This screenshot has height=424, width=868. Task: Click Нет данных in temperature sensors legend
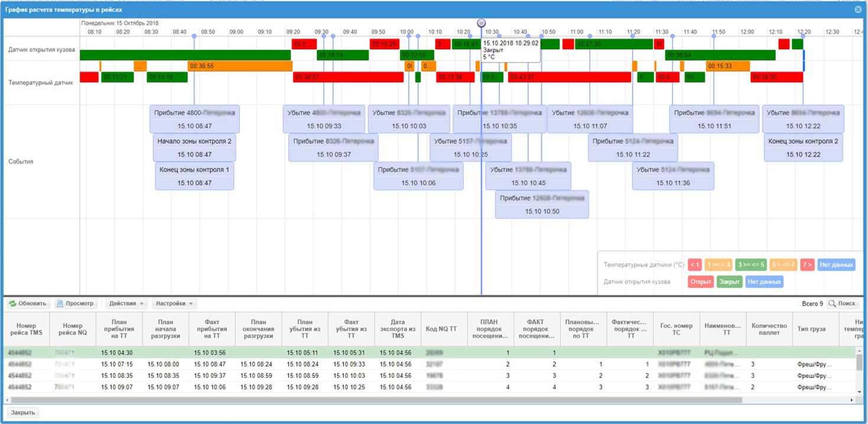836,265
